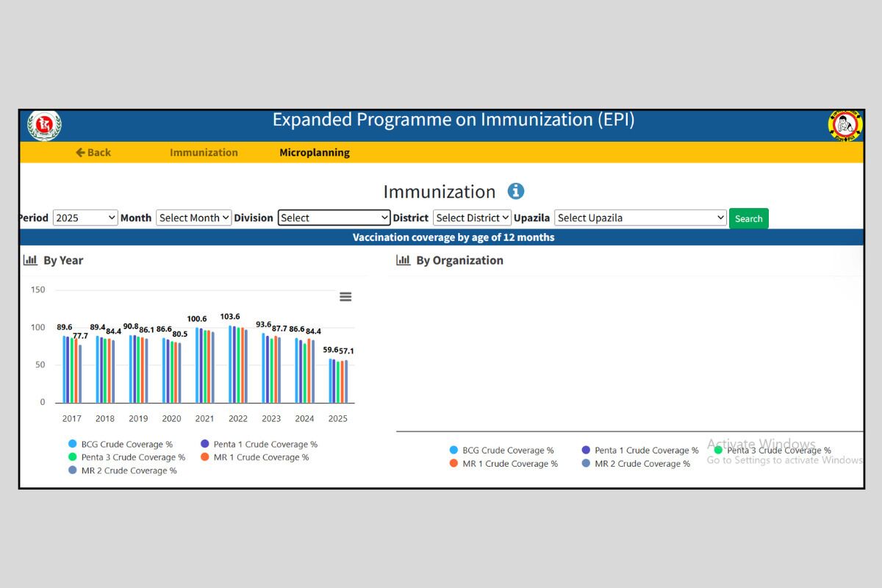
Task: Switch to the Microplanning tab
Action: (x=315, y=153)
